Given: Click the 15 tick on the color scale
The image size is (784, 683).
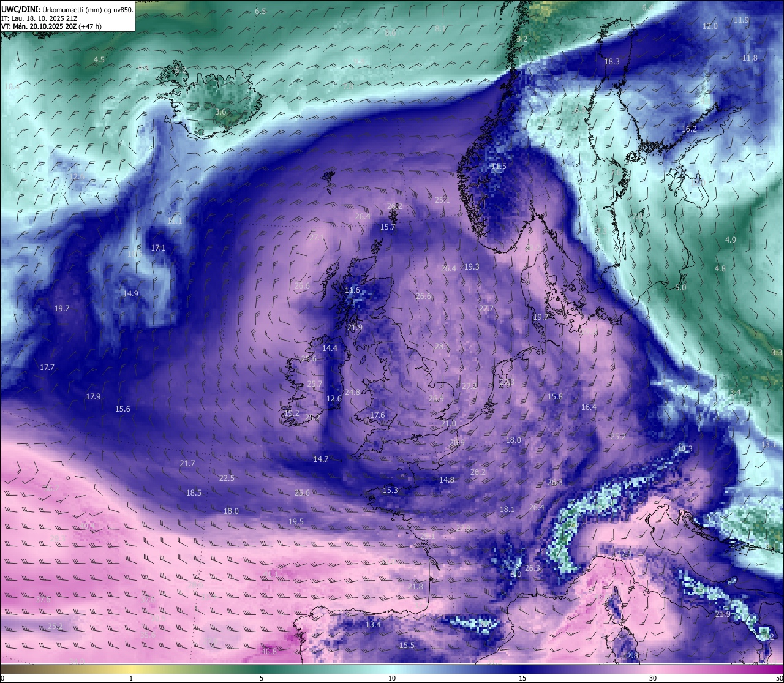Looking at the screenshot, I should [522, 678].
